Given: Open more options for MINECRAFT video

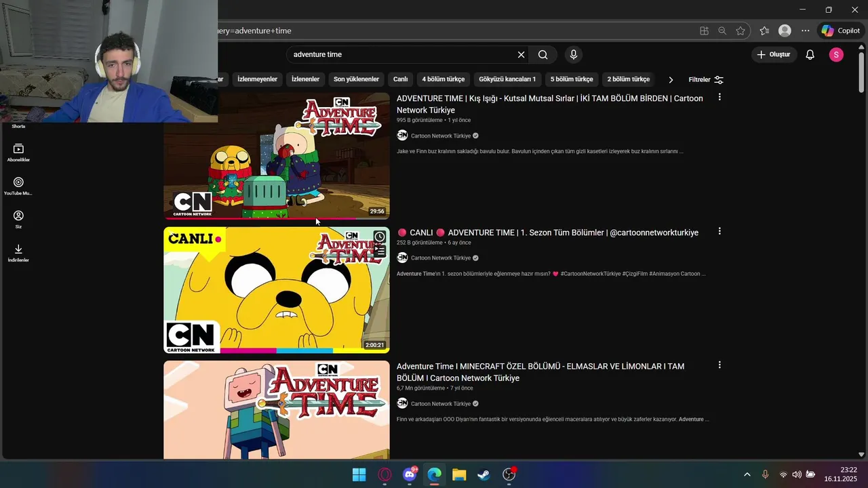Looking at the screenshot, I should [x=719, y=365].
